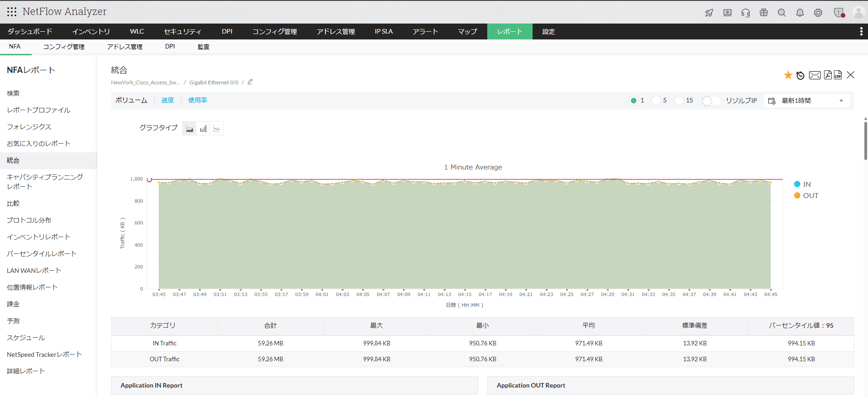Click the IN Traffic table row label
This screenshot has width=868, height=398.
(165, 343)
